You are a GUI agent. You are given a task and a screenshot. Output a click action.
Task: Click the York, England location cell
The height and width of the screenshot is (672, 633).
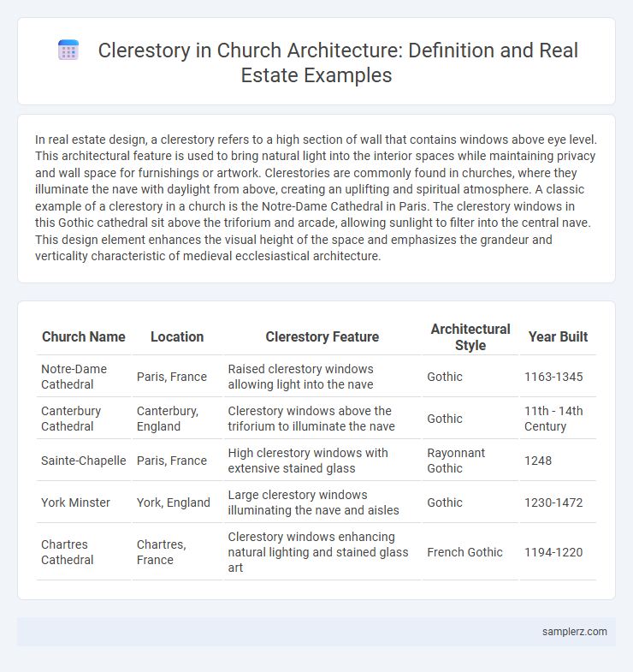177,503
